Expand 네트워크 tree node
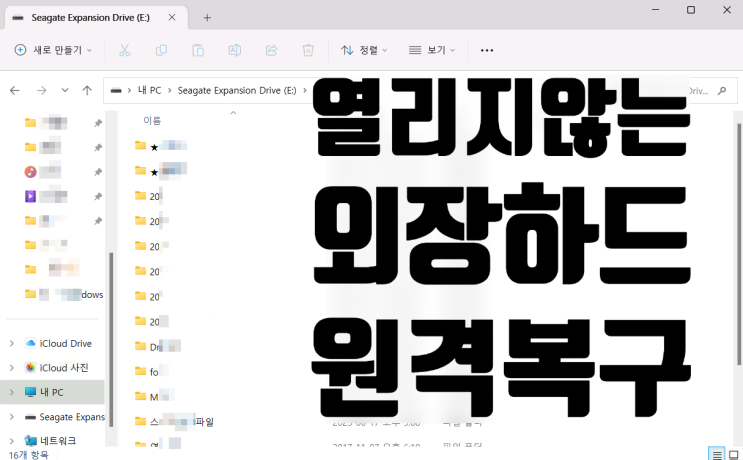The height and width of the screenshot is (460, 743). [12, 441]
